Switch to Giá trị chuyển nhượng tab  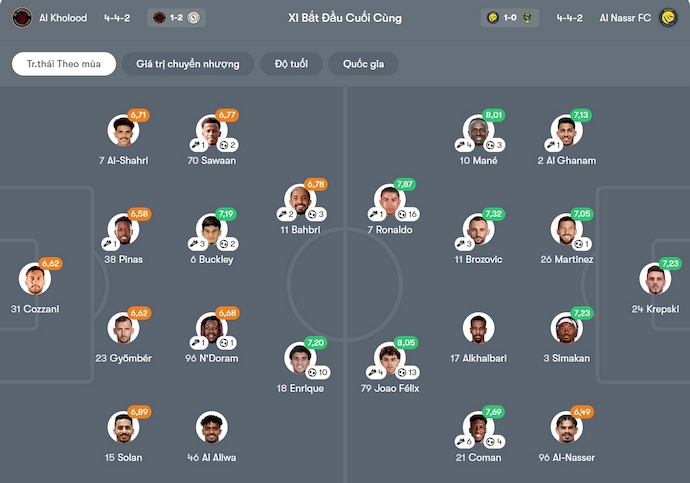(188, 64)
